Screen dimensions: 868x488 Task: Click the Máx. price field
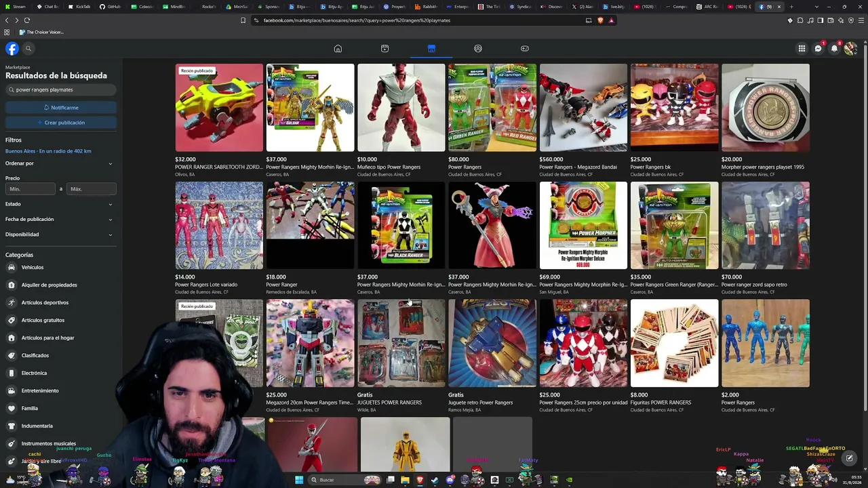(x=91, y=189)
